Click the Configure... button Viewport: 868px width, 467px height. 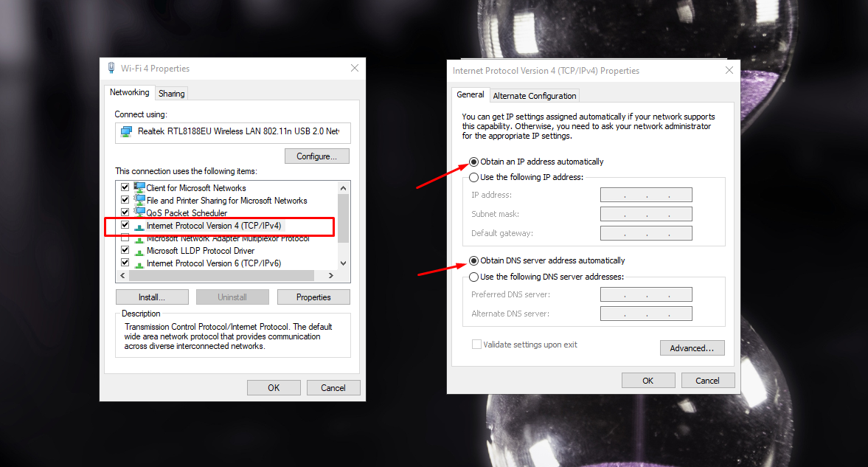316,156
